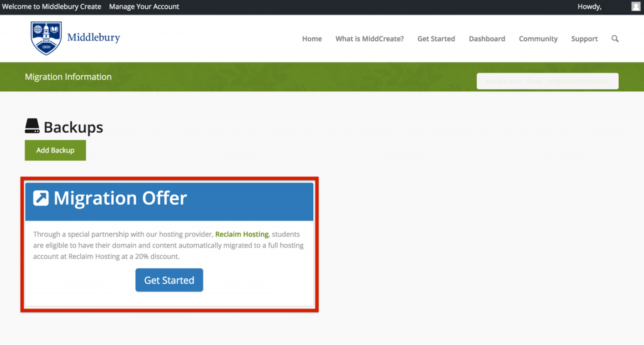Open What is MiddCreate? page
The width and height of the screenshot is (644, 345).
pyautogui.click(x=369, y=39)
